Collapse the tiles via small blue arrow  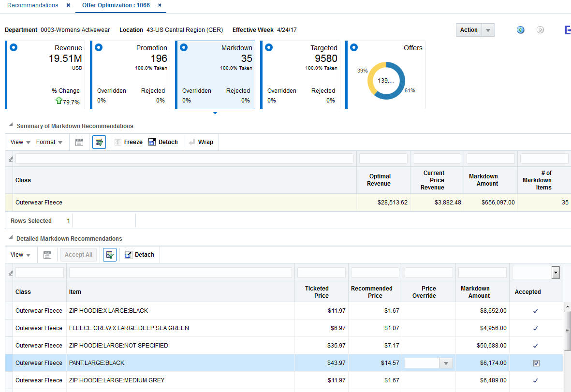tap(215, 113)
